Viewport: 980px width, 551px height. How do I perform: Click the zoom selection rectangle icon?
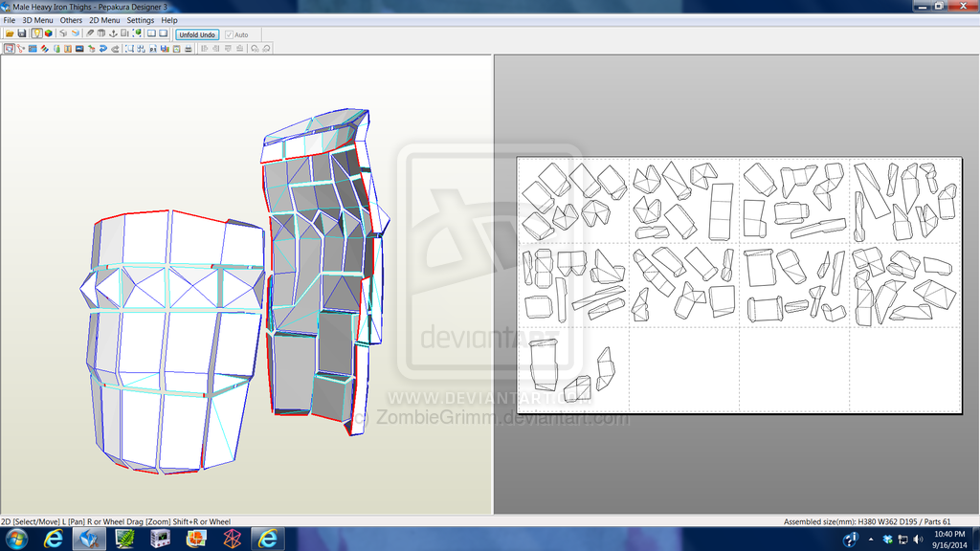coord(129,48)
